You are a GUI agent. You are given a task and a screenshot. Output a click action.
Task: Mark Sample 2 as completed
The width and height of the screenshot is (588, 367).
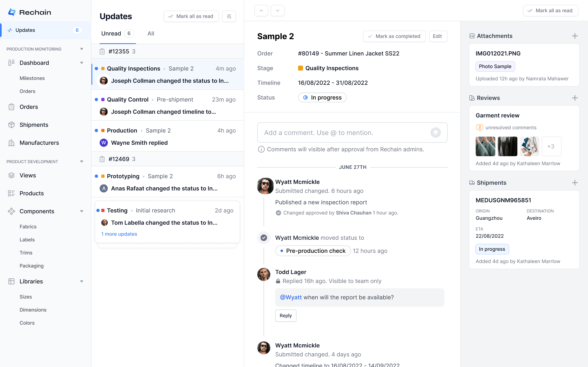pos(394,36)
